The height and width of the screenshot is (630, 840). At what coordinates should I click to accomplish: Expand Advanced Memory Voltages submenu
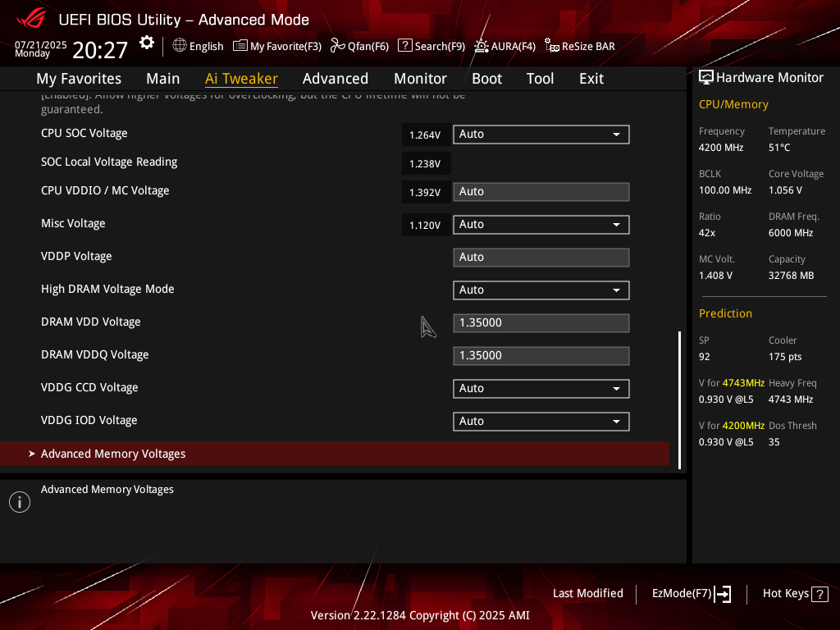pyautogui.click(x=335, y=454)
